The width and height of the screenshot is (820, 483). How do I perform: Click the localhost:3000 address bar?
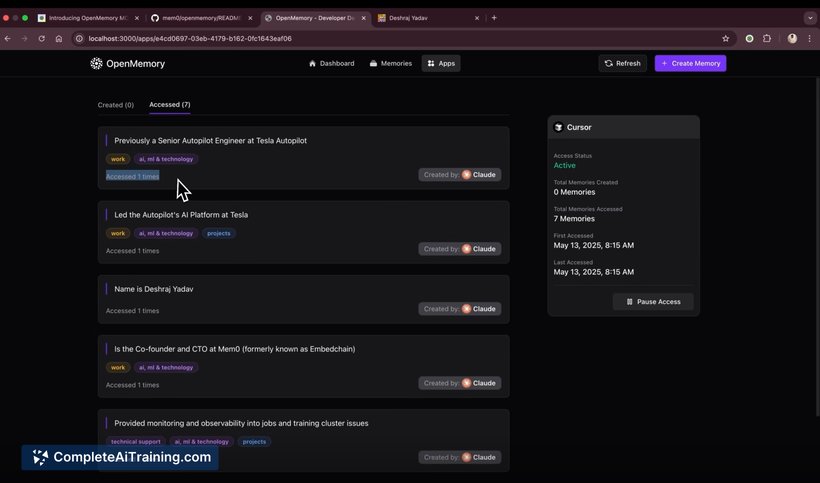tap(403, 39)
